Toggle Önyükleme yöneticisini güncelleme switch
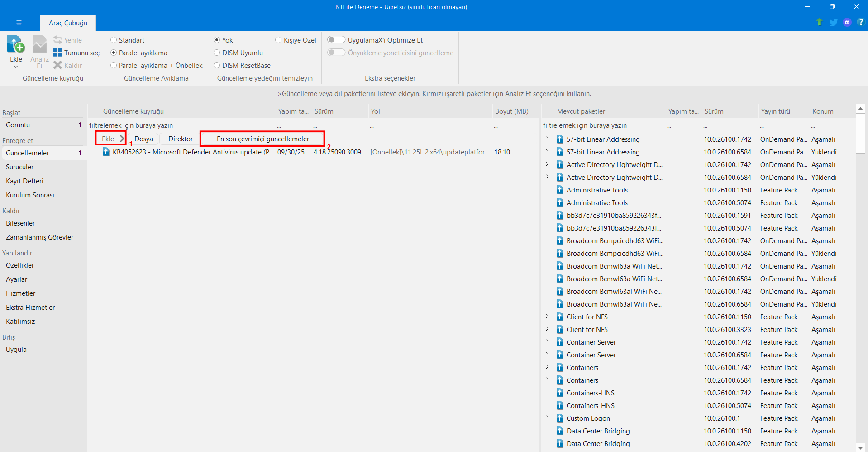The height and width of the screenshot is (452, 868). click(x=336, y=53)
